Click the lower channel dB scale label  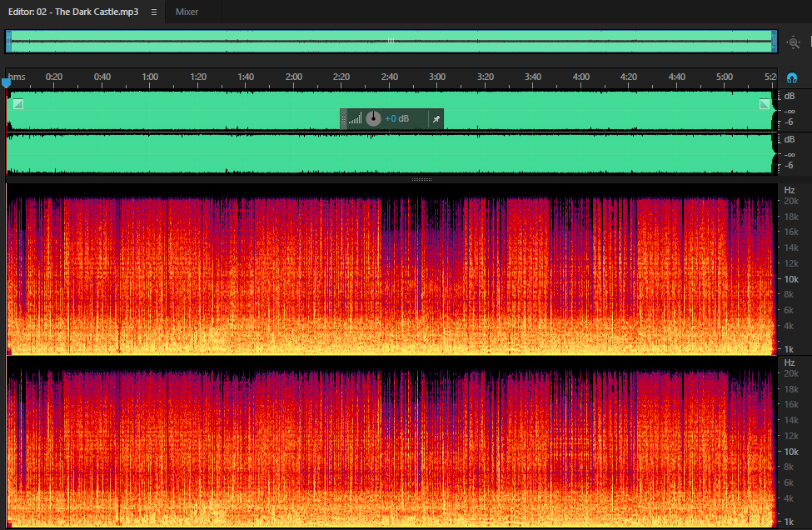pos(790,140)
